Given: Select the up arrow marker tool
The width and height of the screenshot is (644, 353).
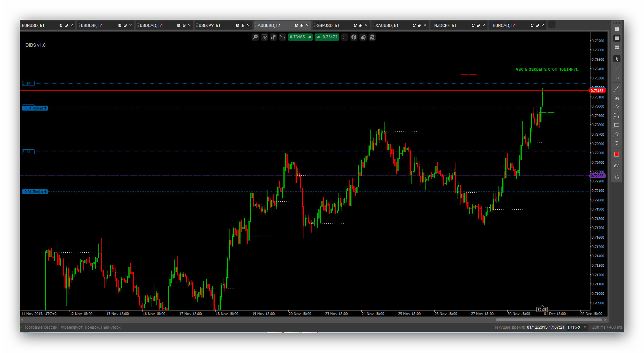Looking at the screenshot, I should tap(617, 134).
